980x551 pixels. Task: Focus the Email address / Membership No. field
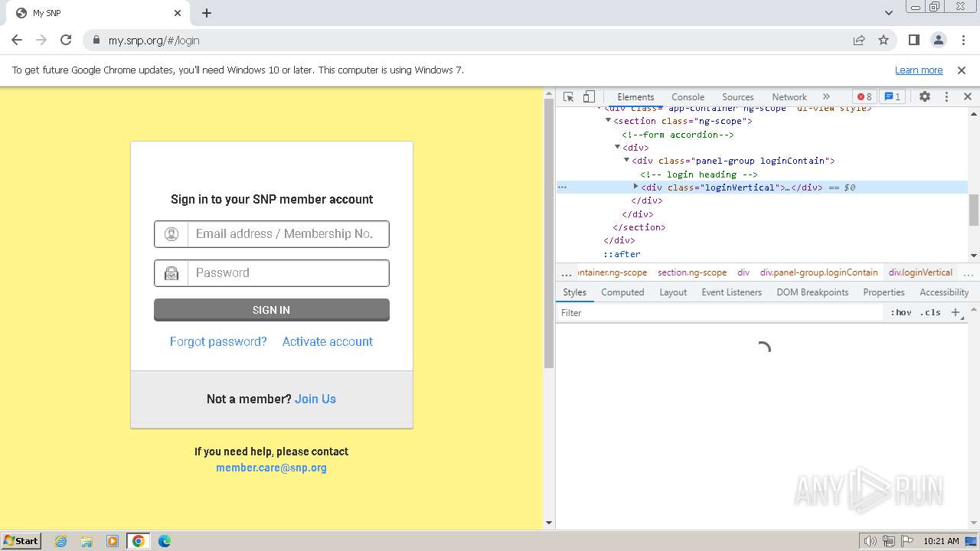[272, 234]
